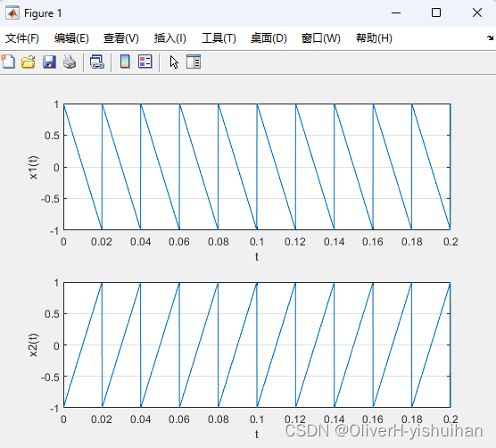The height and width of the screenshot is (448, 496).
Task: Minimize the Figure 1 window
Action: tap(396, 13)
